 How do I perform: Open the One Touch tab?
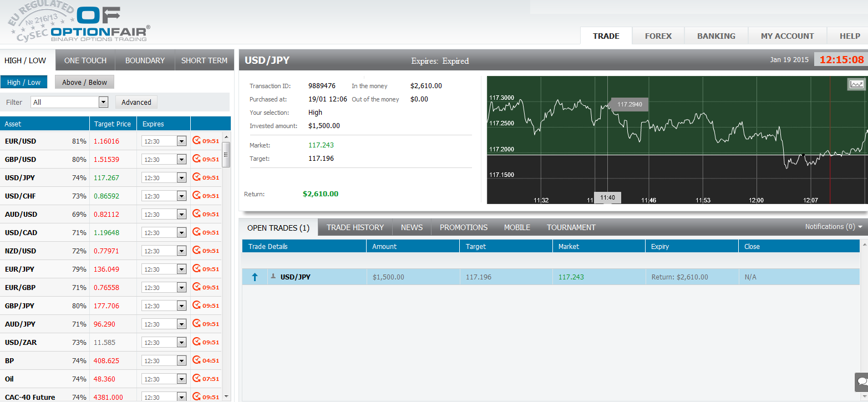[85, 60]
